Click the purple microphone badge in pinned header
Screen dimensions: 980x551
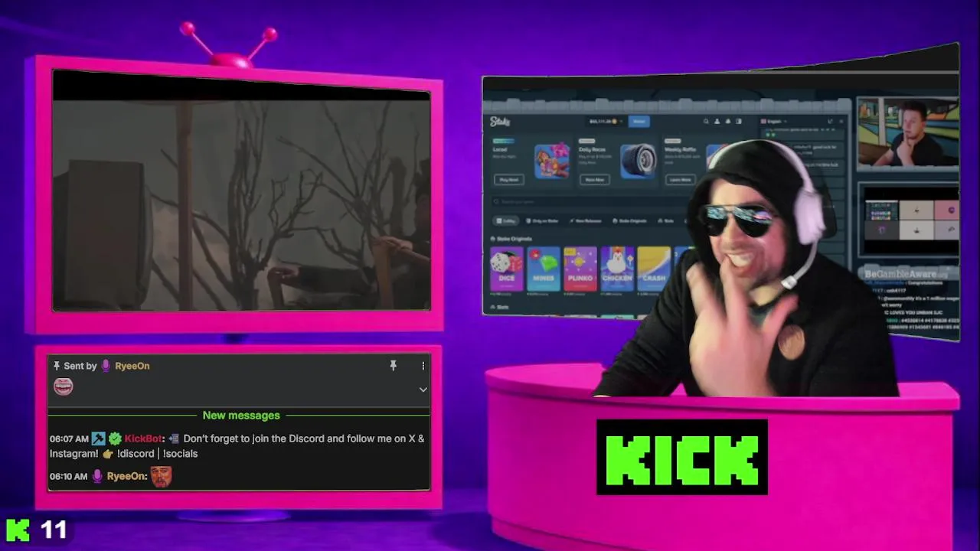pos(106,366)
